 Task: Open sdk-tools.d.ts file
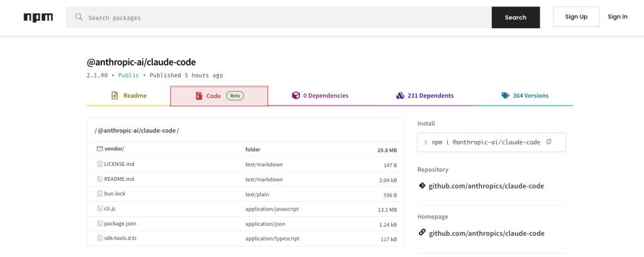(120, 238)
